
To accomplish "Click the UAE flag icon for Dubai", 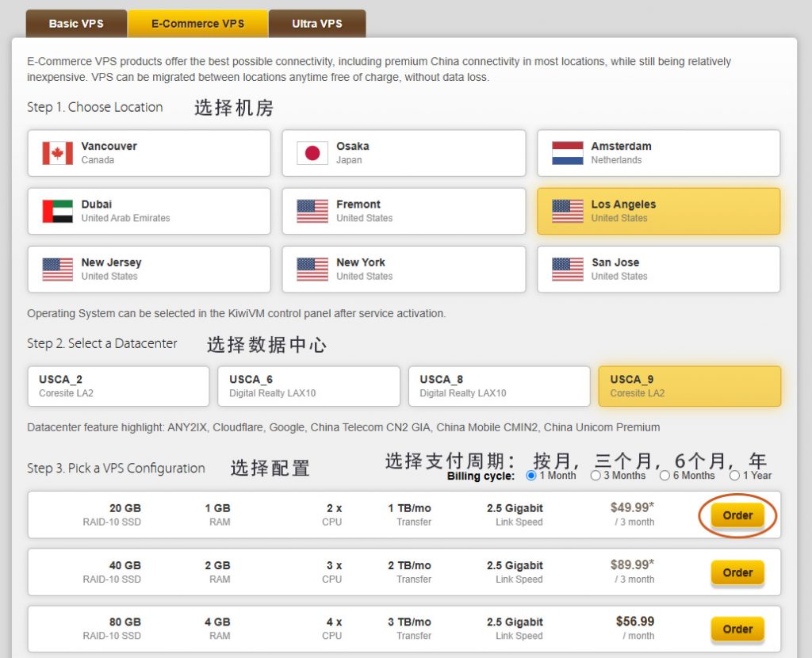I will click(x=57, y=211).
